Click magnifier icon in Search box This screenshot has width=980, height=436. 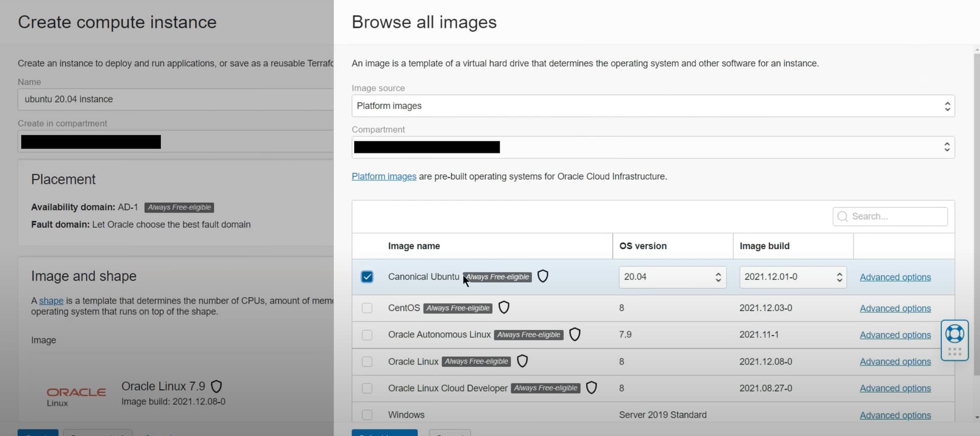(x=843, y=216)
